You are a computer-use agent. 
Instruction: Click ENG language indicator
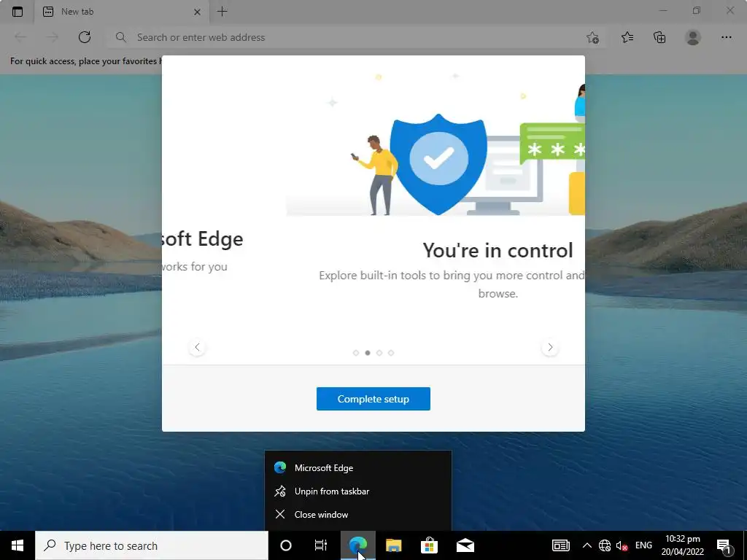coord(643,545)
